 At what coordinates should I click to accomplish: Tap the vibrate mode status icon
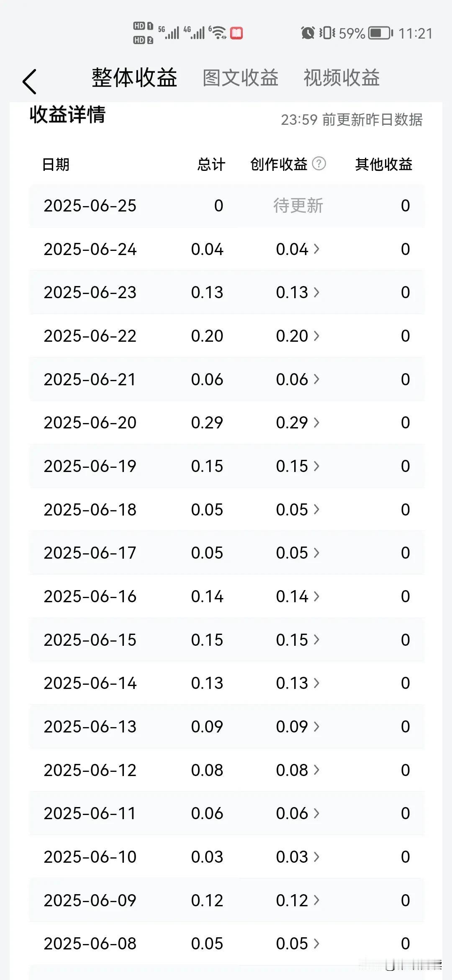327,33
